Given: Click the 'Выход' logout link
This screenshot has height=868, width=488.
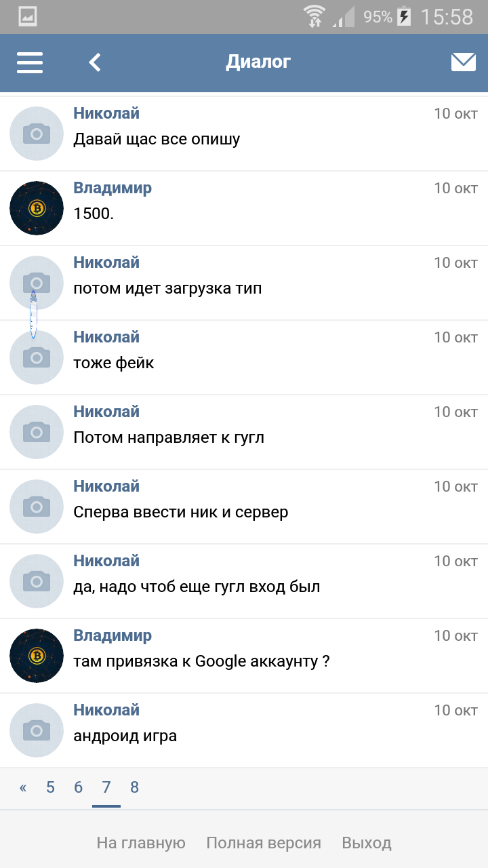Looking at the screenshot, I should pyautogui.click(x=367, y=843).
